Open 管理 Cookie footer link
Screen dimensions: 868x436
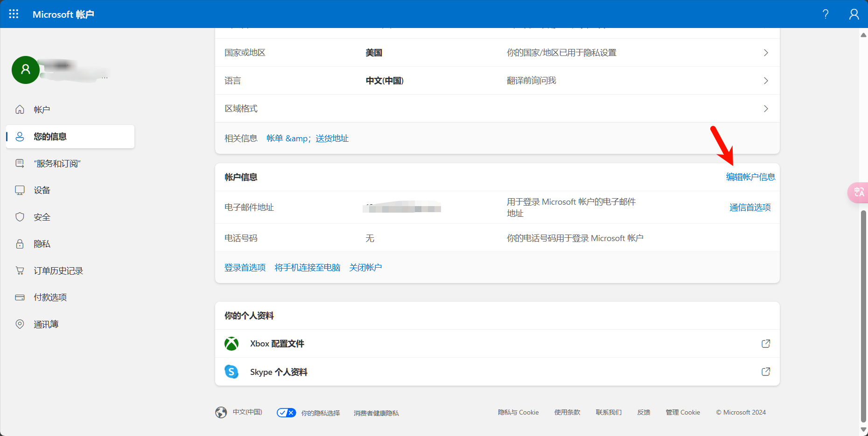tap(683, 413)
